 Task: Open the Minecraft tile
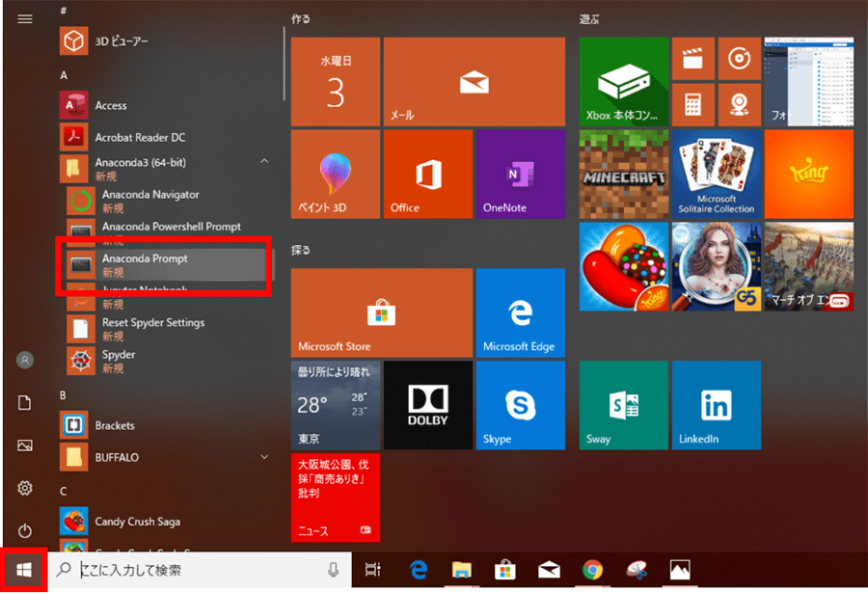point(624,174)
